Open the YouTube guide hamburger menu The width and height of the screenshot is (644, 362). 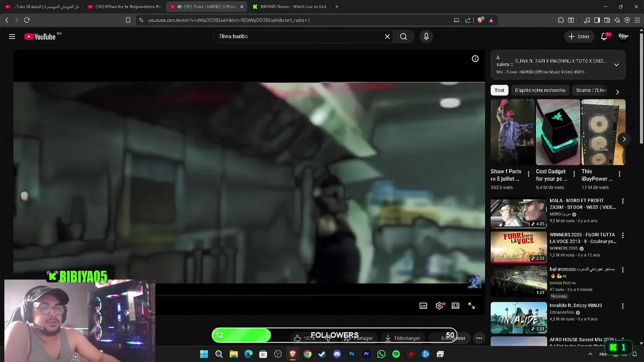pos(12,36)
